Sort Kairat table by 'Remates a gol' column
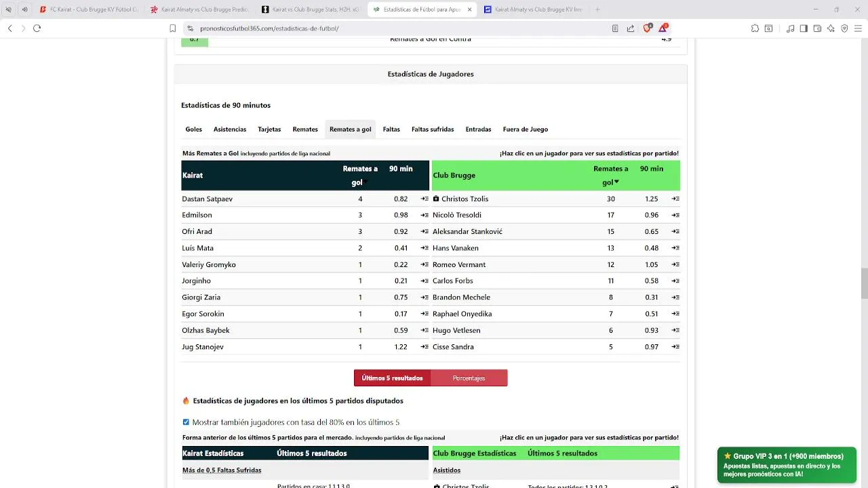The height and width of the screenshot is (488, 868). (x=359, y=176)
